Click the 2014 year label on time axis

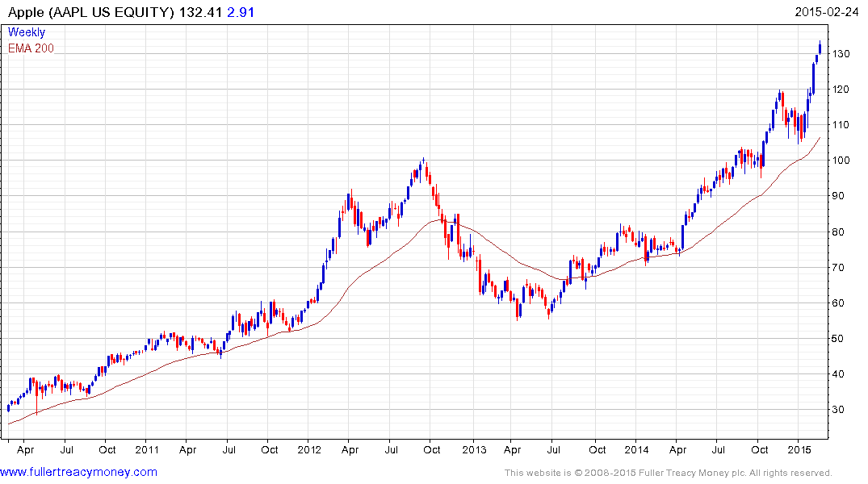(636, 449)
